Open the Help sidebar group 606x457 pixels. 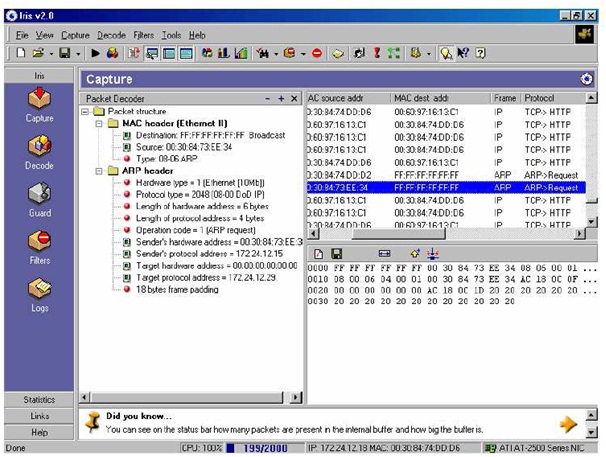click(39, 432)
